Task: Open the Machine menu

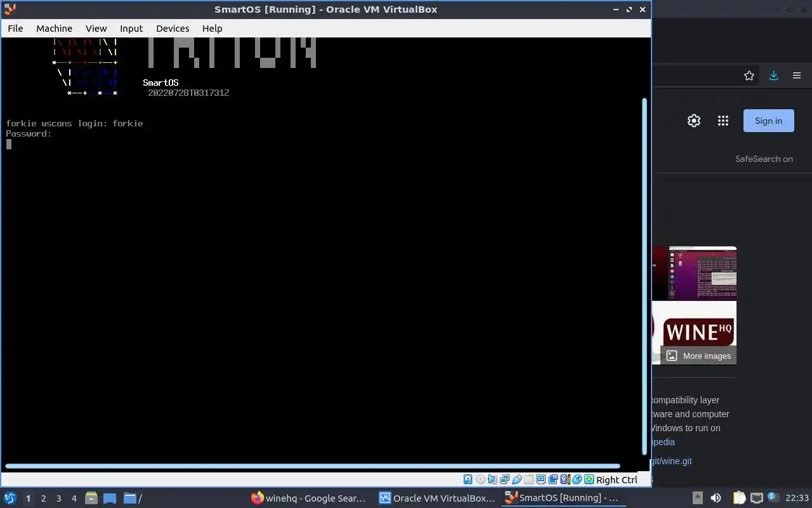Action: point(54,29)
